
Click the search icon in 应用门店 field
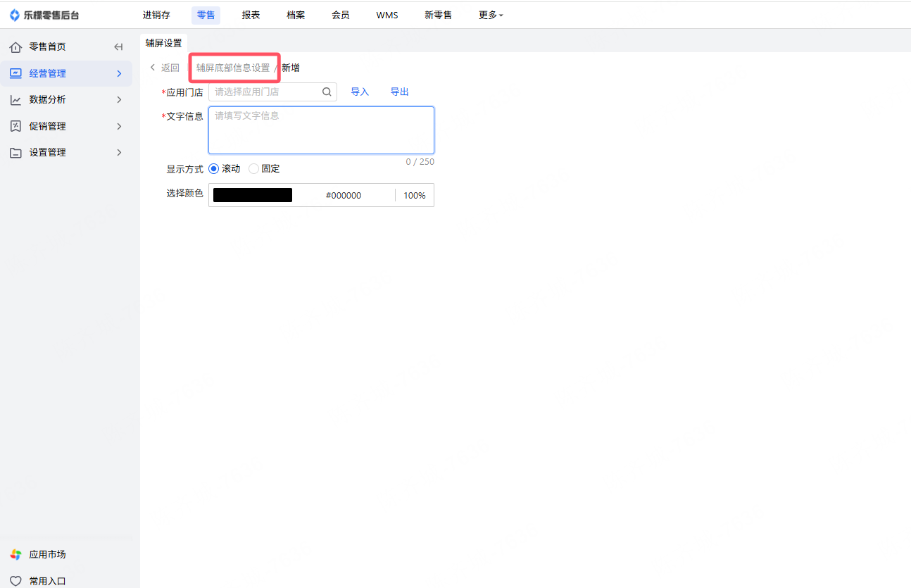click(327, 92)
